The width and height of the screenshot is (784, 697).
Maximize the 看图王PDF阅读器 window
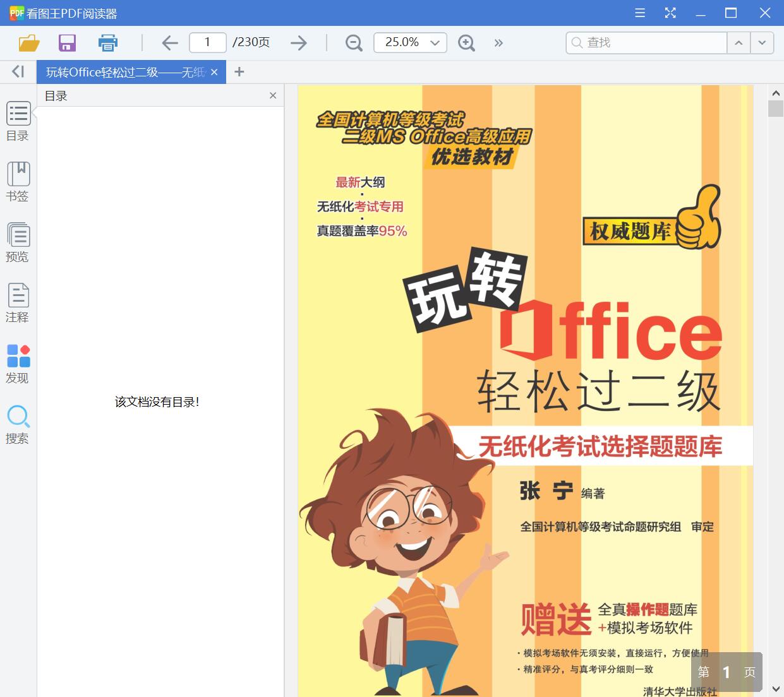pos(731,13)
